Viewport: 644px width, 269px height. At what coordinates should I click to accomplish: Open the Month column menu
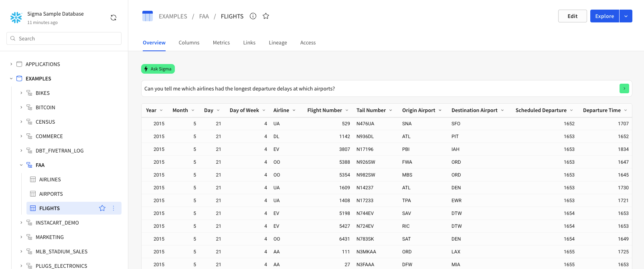193,110
